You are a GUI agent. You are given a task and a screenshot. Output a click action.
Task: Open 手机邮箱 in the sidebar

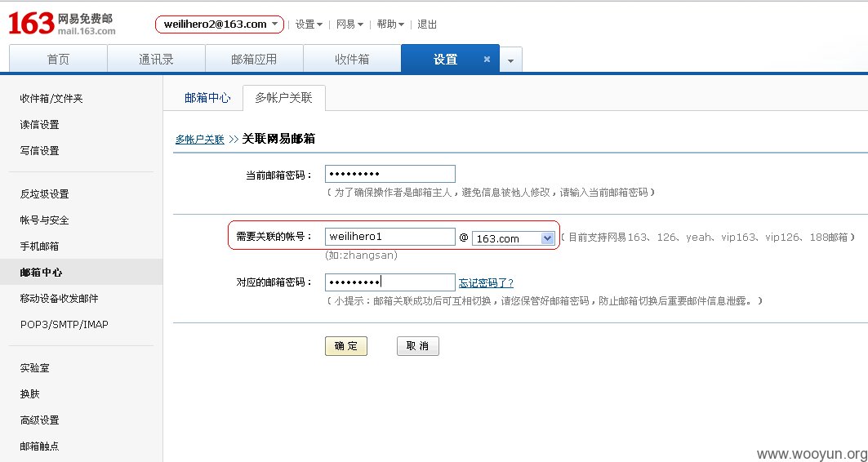coord(39,246)
